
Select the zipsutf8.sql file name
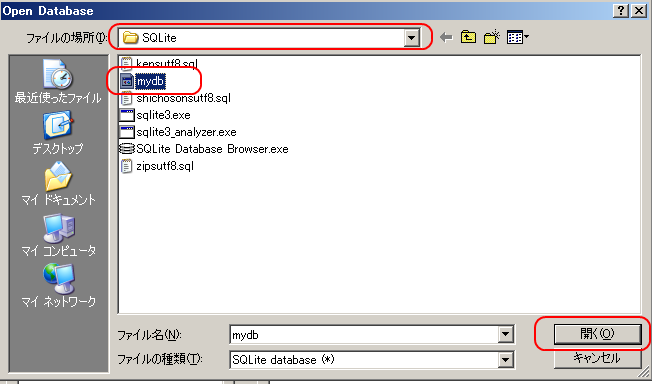[165, 166]
